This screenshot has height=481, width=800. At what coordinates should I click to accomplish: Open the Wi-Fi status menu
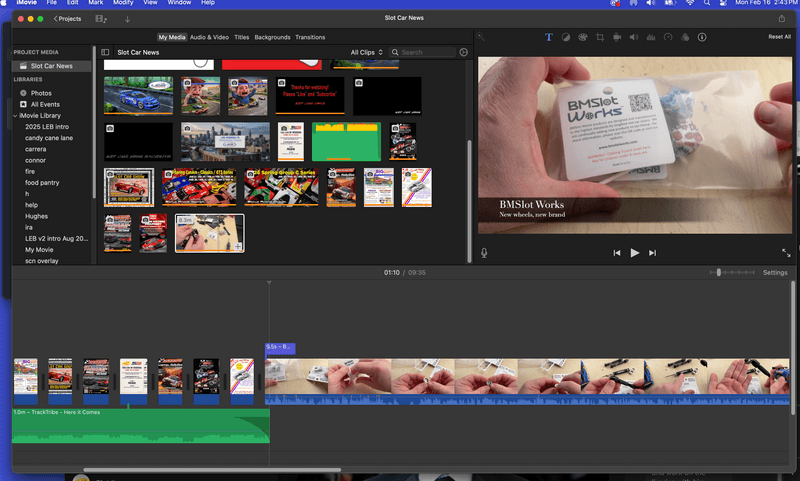[x=690, y=3]
